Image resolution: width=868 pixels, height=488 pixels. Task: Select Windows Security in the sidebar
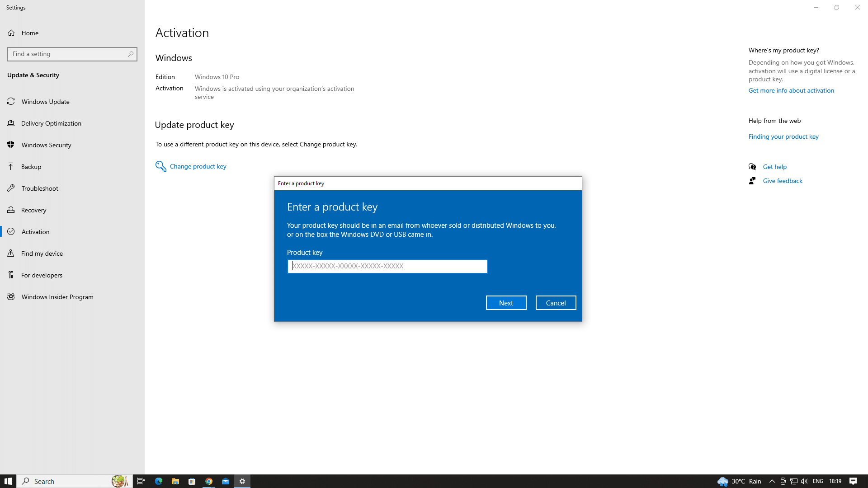11,145
